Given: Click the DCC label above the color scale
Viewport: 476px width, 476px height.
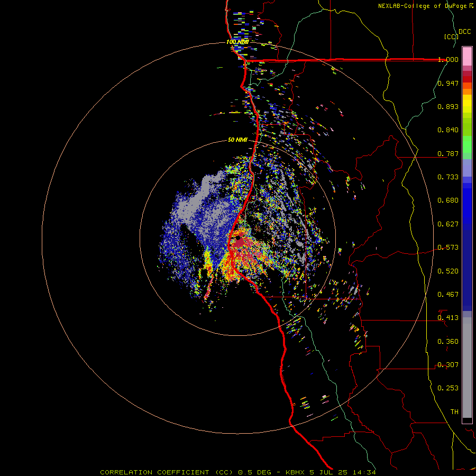Looking at the screenshot, I should 464,32.
